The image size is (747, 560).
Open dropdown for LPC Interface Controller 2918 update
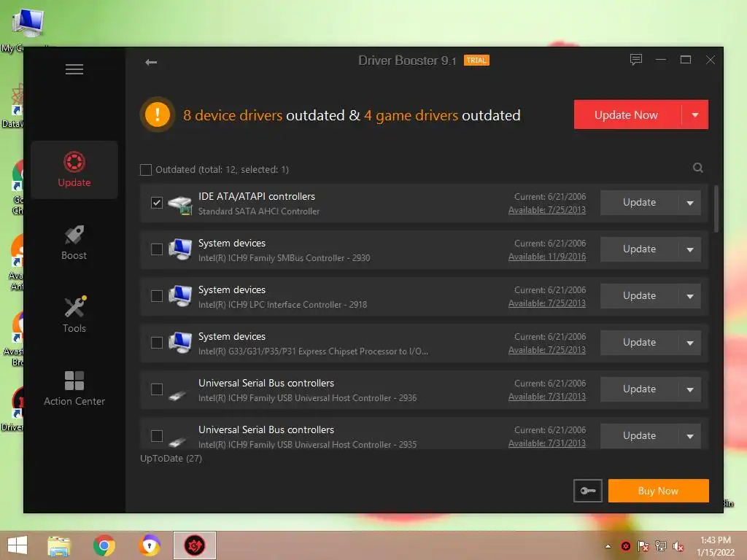tap(690, 296)
